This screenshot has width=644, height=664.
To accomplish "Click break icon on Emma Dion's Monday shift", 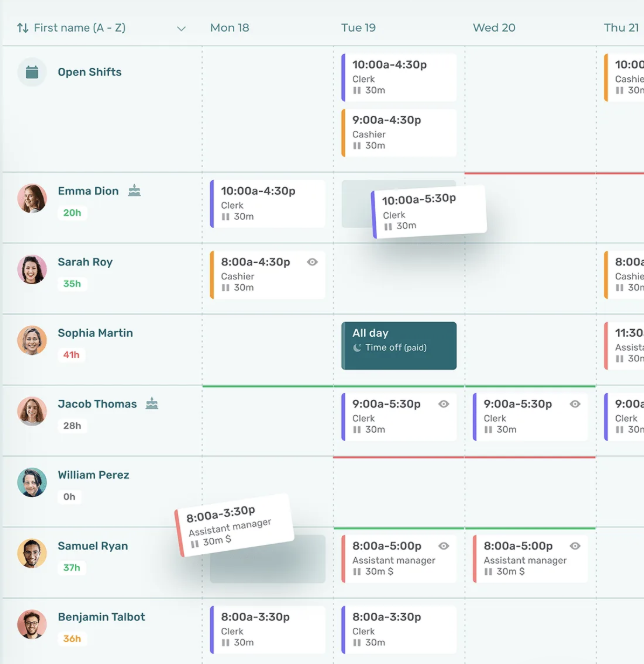I will click(226, 217).
